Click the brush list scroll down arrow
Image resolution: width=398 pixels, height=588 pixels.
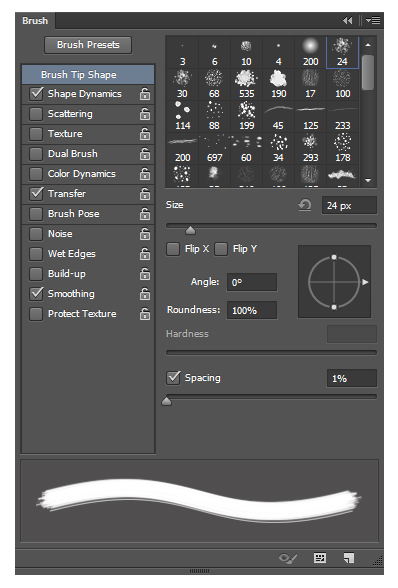point(368,180)
